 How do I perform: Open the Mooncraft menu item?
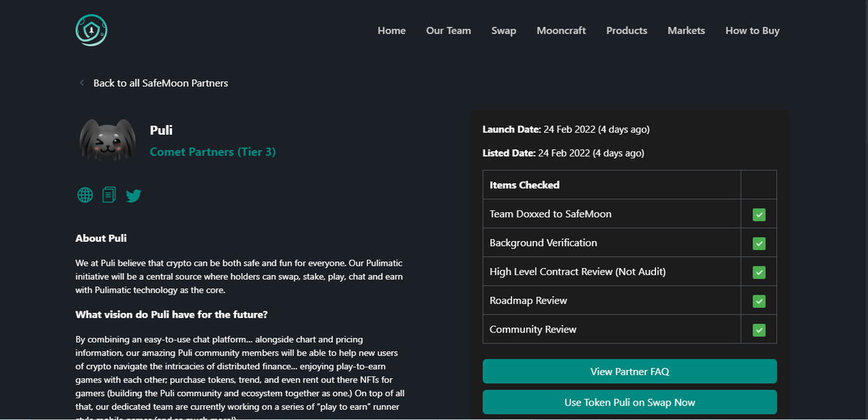(x=561, y=30)
